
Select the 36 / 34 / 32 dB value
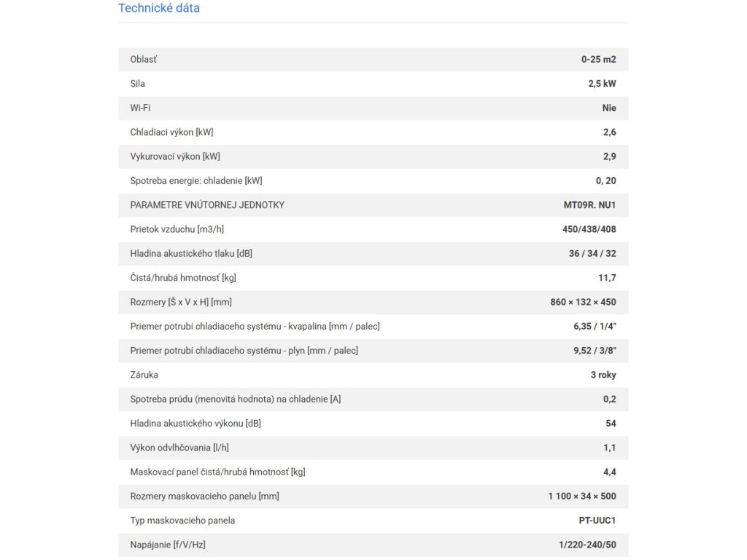591,254
